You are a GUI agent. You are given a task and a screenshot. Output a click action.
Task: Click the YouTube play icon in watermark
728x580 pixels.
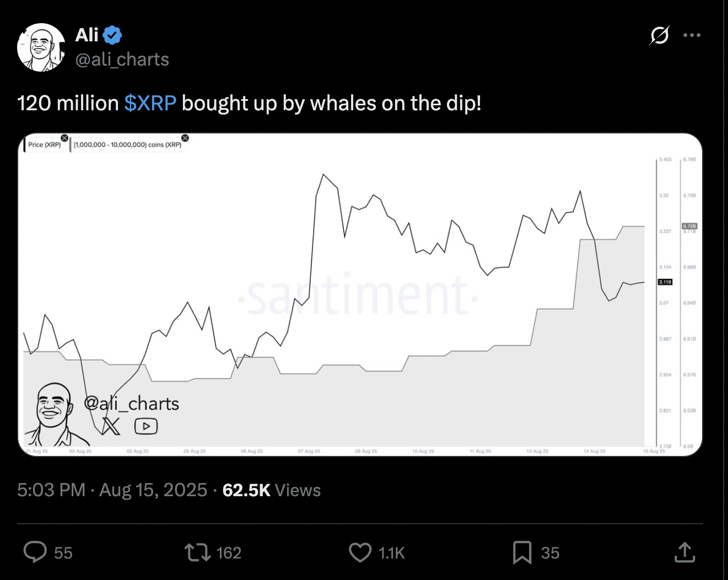146,426
